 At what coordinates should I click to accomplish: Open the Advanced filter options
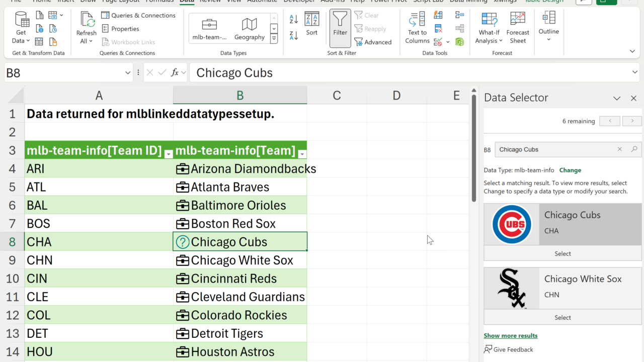pos(373,42)
